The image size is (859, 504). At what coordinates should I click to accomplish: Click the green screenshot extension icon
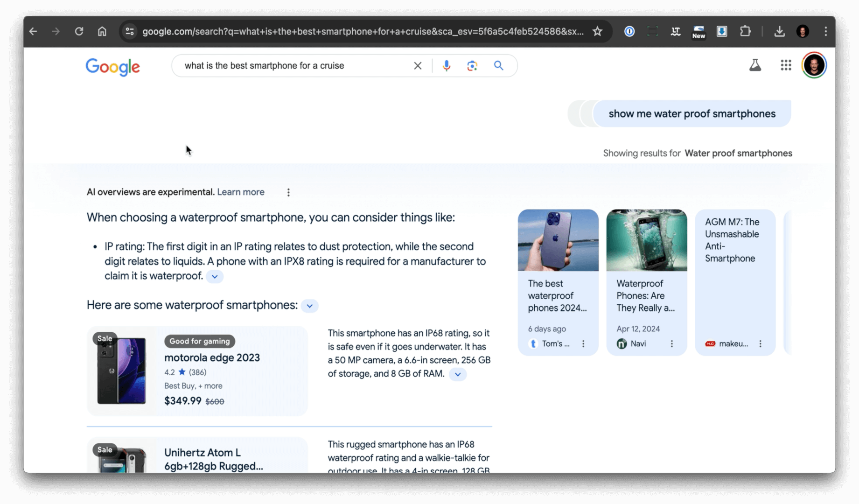tap(652, 31)
